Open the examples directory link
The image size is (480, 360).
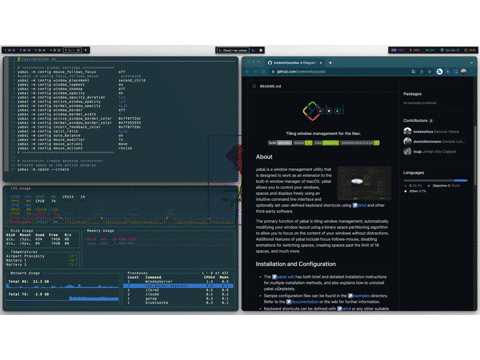(x=359, y=296)
